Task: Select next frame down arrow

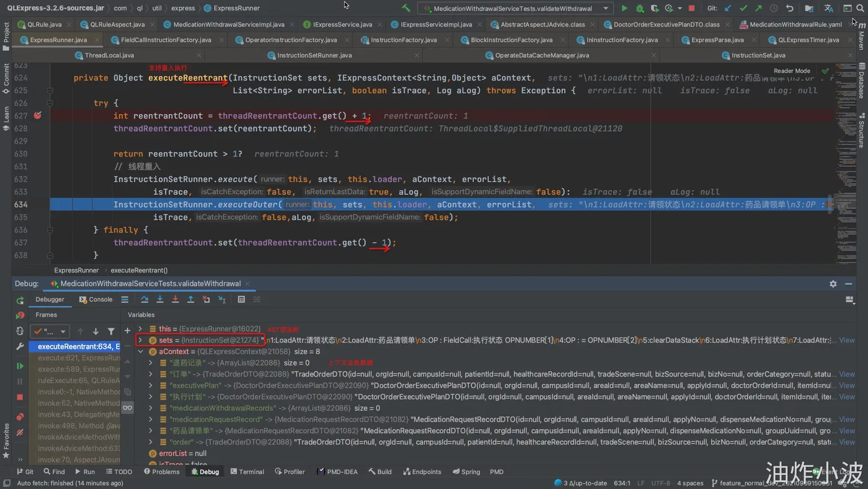Action: pos(95,331)
